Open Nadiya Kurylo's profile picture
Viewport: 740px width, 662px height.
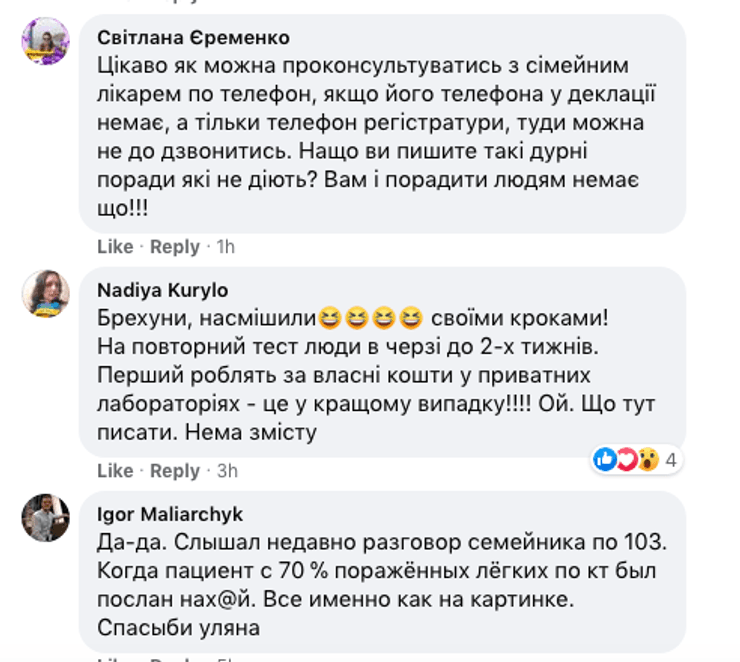[46, 294]
